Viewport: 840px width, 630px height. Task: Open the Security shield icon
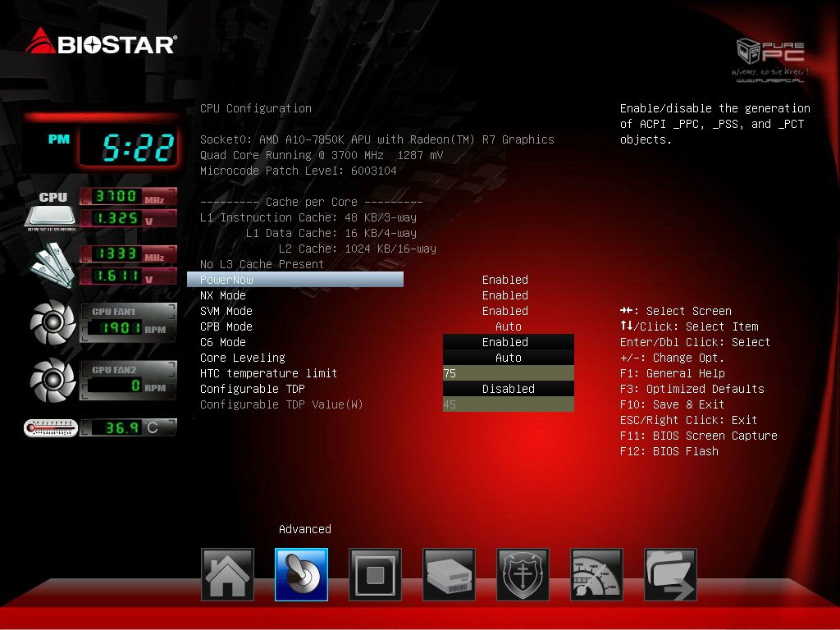523,575
